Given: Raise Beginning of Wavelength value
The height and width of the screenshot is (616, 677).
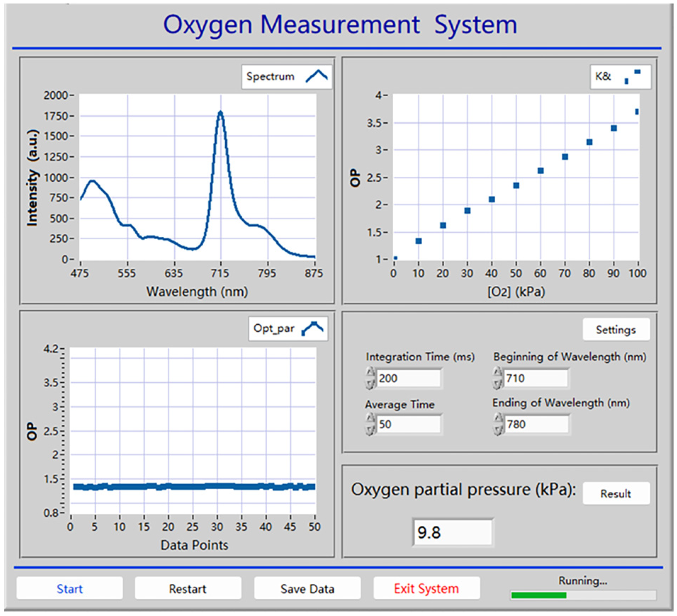Looking at the screenshot, I should pos(498,373).
